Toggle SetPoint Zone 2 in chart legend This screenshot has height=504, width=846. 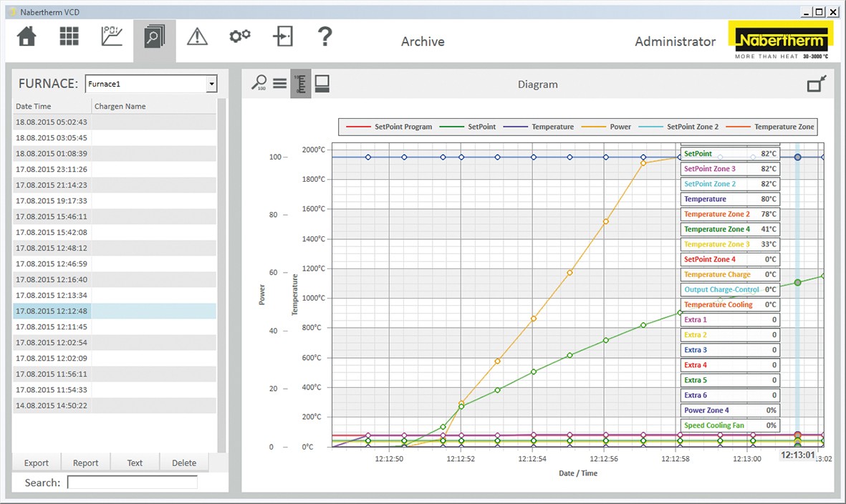coord(678,127)
